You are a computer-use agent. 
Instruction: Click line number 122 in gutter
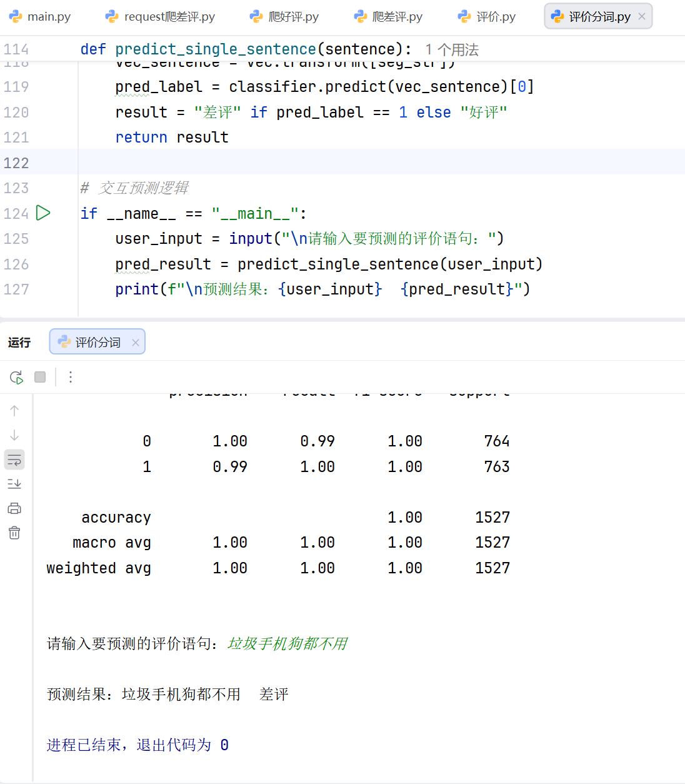tap(16, 163)
